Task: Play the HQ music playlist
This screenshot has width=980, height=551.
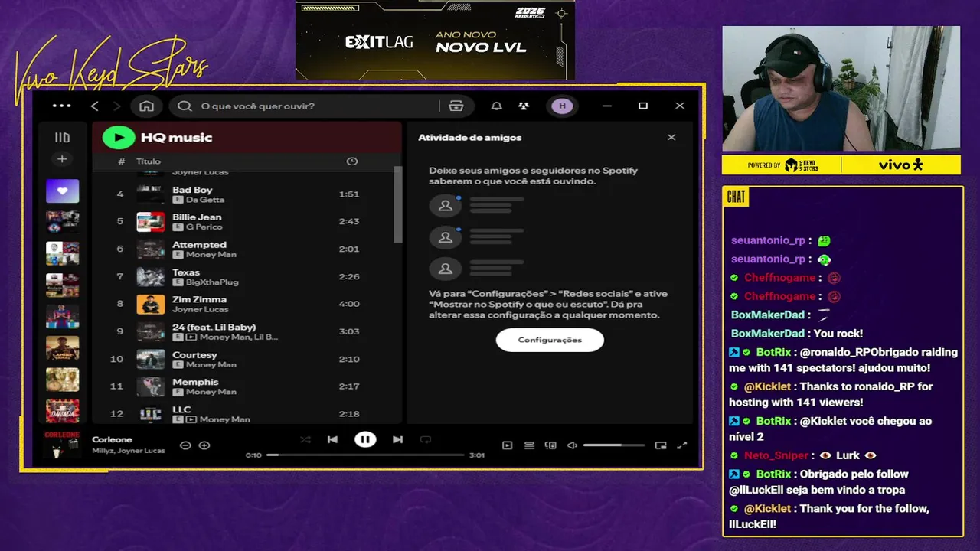Action: click(x=118, y=138)
